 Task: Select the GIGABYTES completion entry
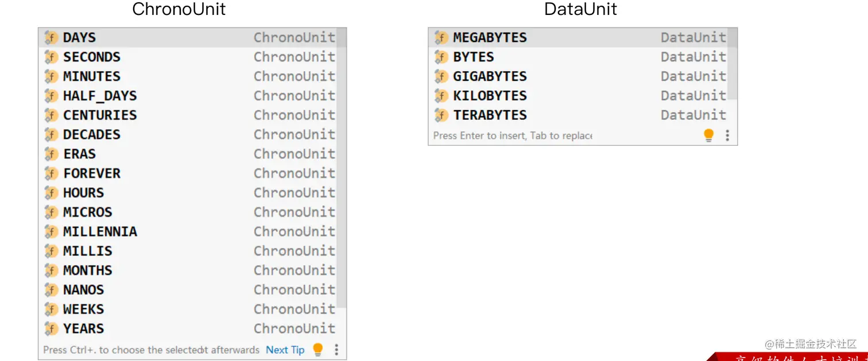coord(578,76)
